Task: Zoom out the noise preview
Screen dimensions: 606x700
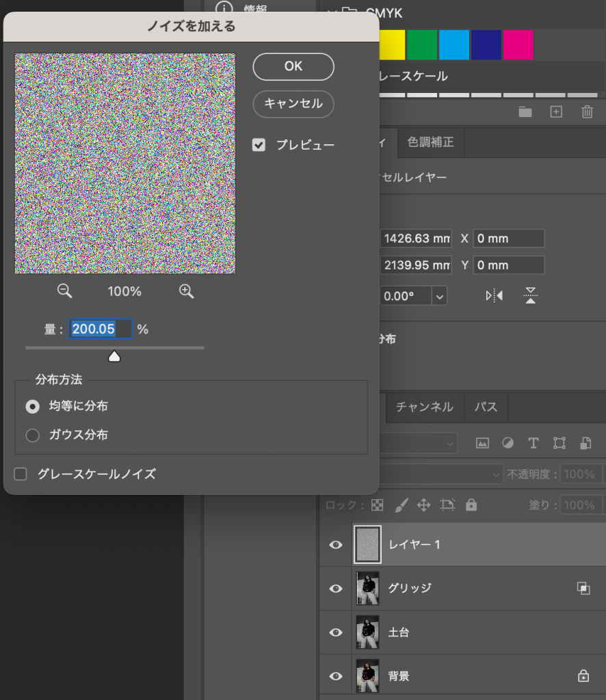Action: (x=64, y=291)
